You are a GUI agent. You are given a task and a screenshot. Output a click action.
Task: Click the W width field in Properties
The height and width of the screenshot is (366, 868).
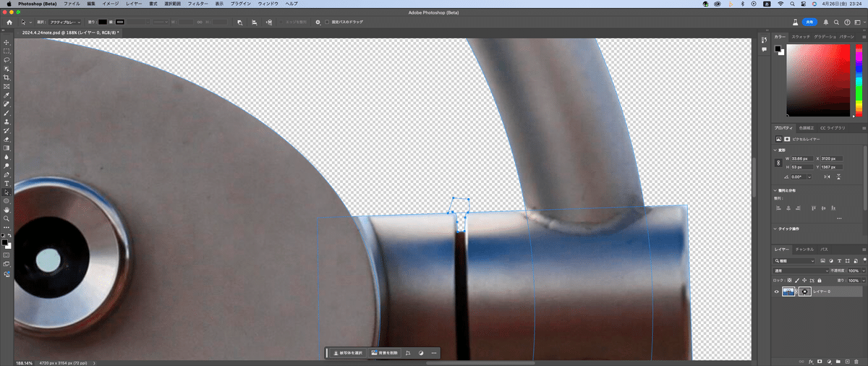coord(801,158)
